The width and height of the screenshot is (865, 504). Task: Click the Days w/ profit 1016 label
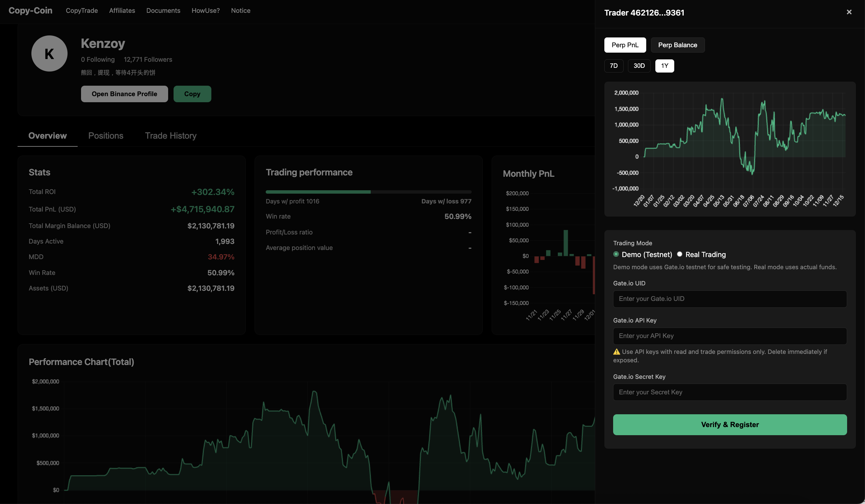(292, 201)
